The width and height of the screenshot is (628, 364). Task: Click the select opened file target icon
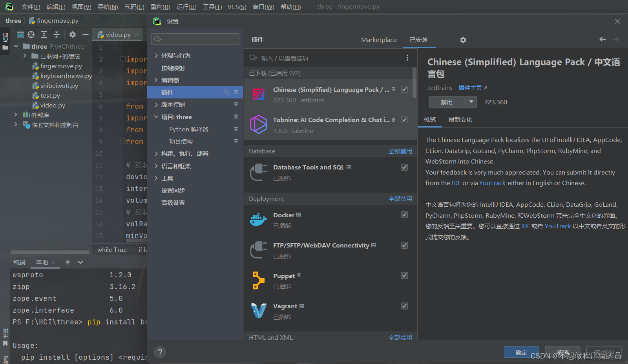pos(31,35)
